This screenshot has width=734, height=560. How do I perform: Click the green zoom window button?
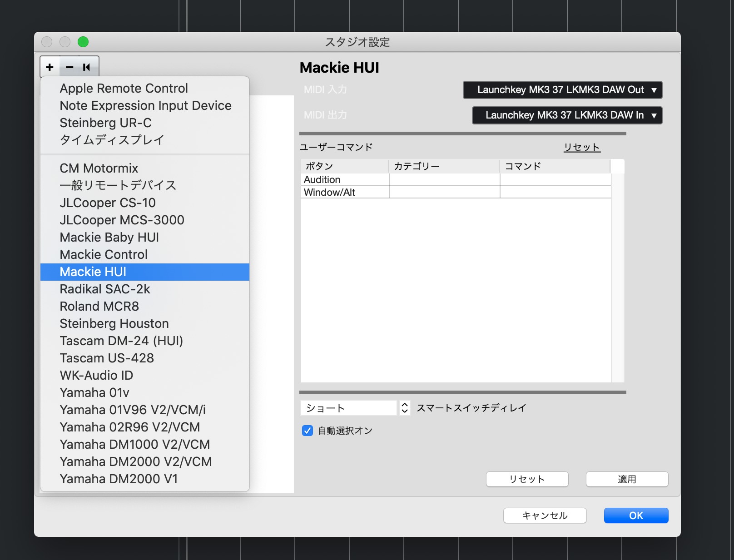[x=83, y=42]
